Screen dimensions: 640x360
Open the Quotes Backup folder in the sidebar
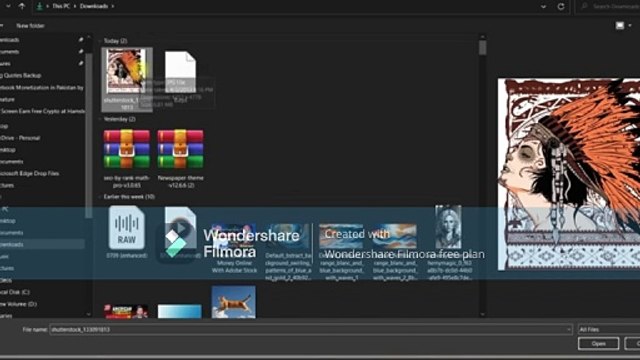tap(21, 76)
